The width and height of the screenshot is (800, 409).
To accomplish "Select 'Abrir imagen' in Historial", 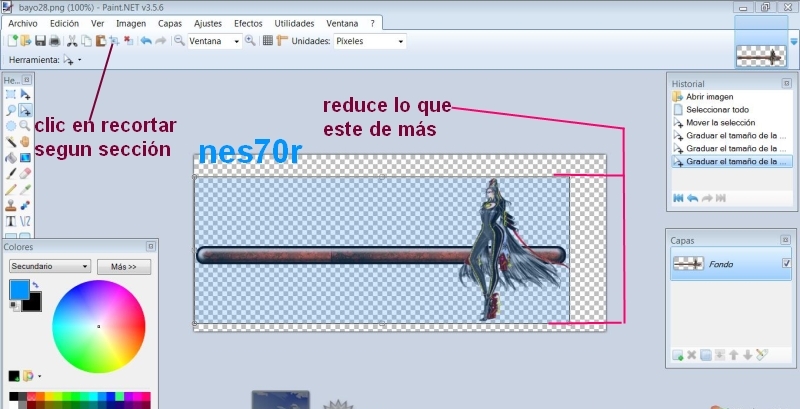I will 709,97.
